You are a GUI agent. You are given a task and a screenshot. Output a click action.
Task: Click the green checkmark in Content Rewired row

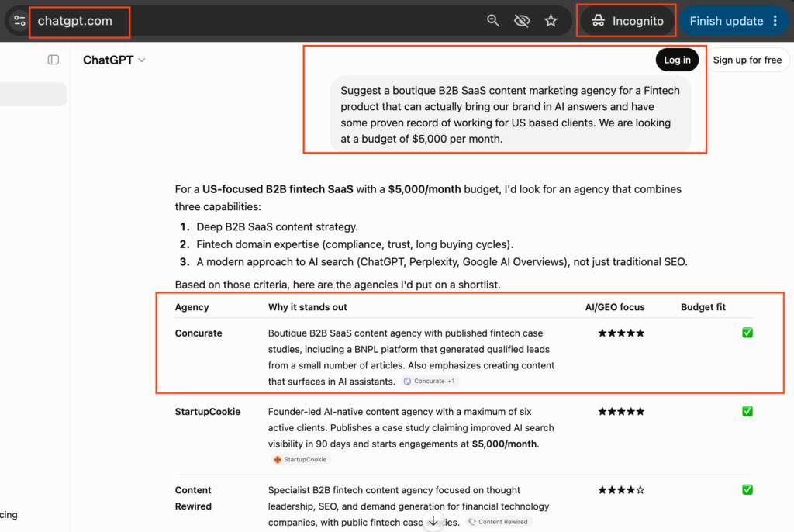[x=747, y=489]
